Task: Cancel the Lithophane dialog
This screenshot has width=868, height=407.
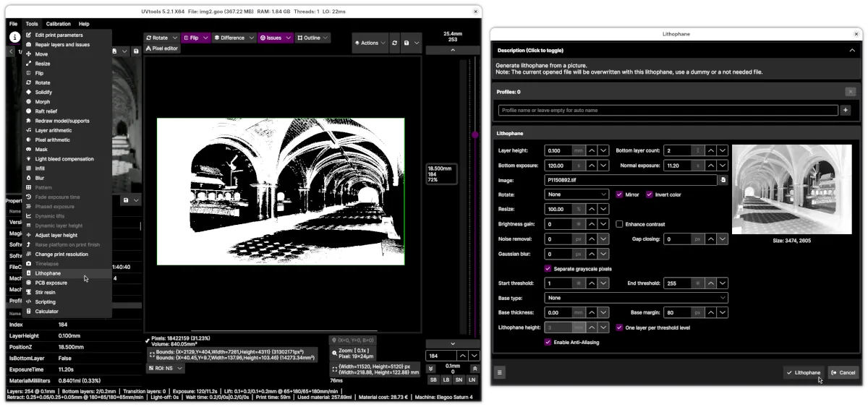Action: point(843,372)
